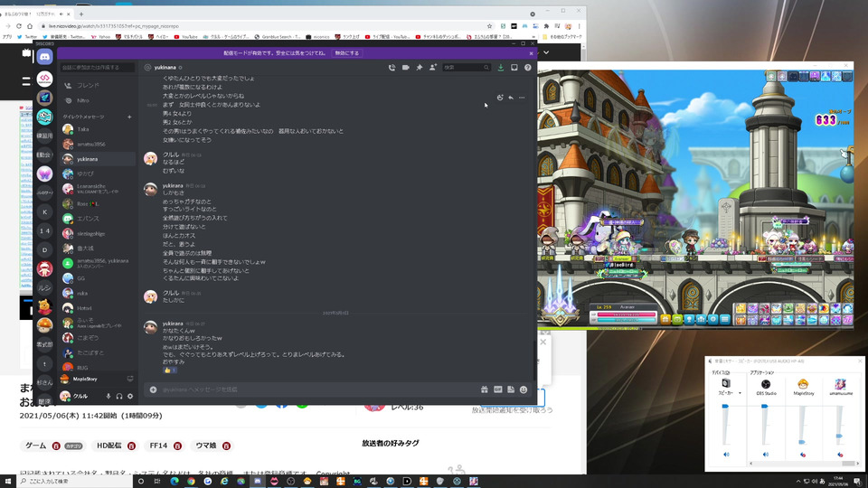Adjust the umamusume volume slider
Image resolution: width=868 pixels, height=488 pixels.
pyautogui.click(x=840, y=436)
